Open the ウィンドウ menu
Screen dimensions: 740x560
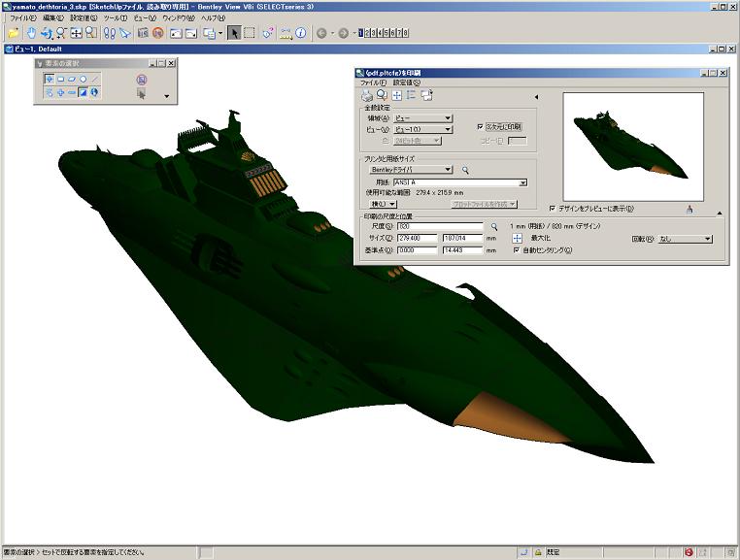pyautogui.click(x=179, y=17)
